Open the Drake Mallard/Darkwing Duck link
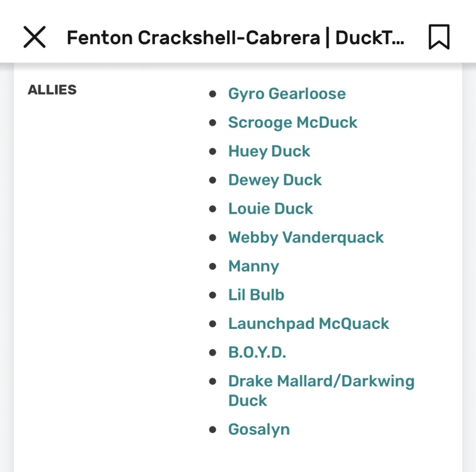476x472 pixels. point(321,381)
